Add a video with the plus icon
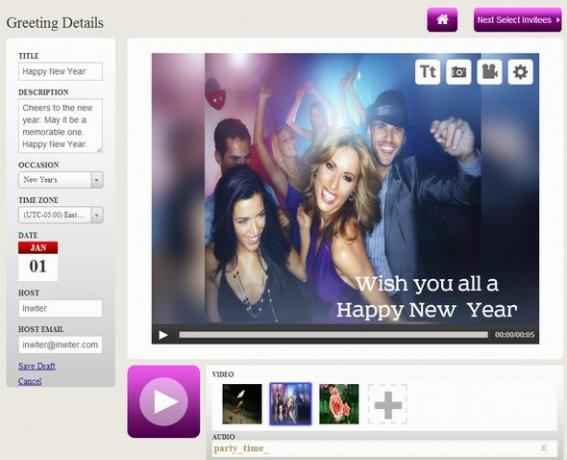The image size is (567, 460). coord(388,404)
